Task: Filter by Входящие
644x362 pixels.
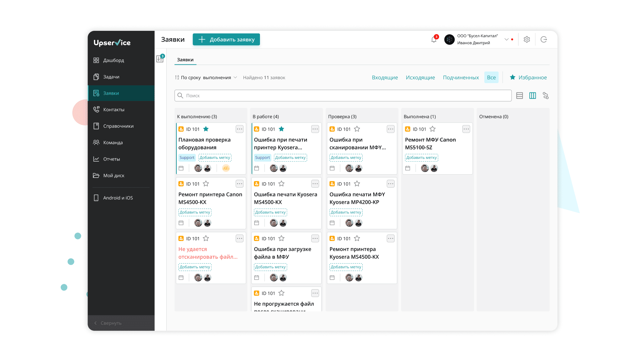Action: click(x=385, y=77)
